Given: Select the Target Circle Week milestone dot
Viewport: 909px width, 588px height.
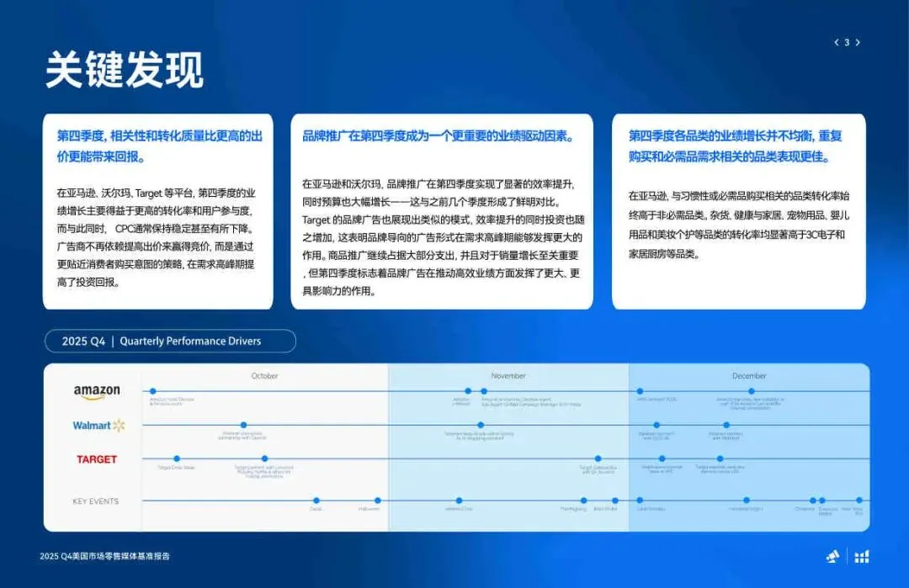Looking at the screenshot, I should 176,458.
